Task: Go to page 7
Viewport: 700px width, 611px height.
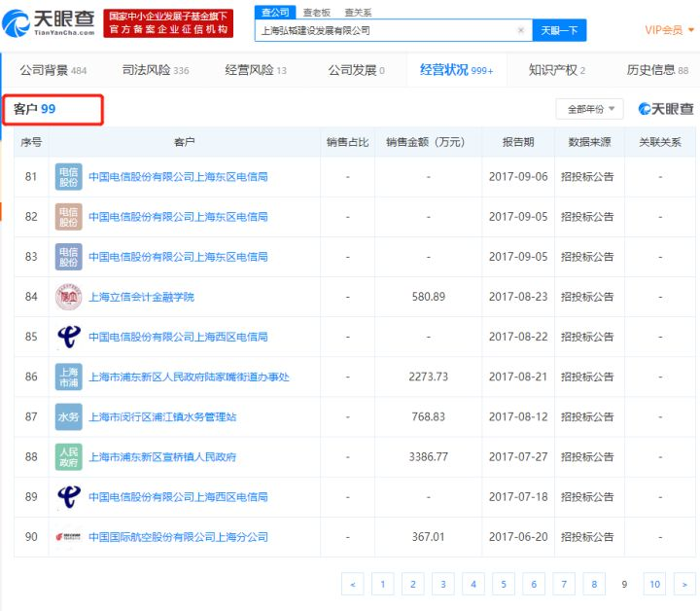Action: (564, 584)
